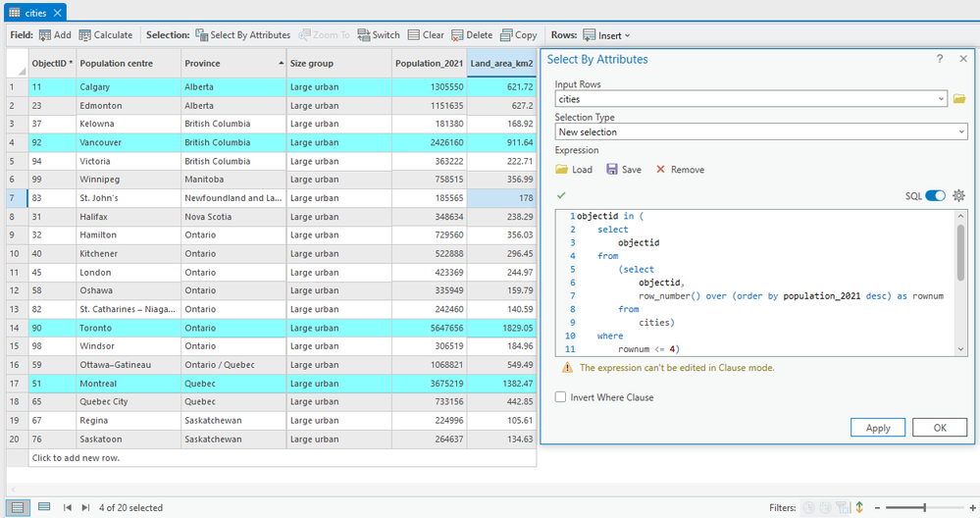
Task: Select the cities table tab
Action: tap(33, 12)
